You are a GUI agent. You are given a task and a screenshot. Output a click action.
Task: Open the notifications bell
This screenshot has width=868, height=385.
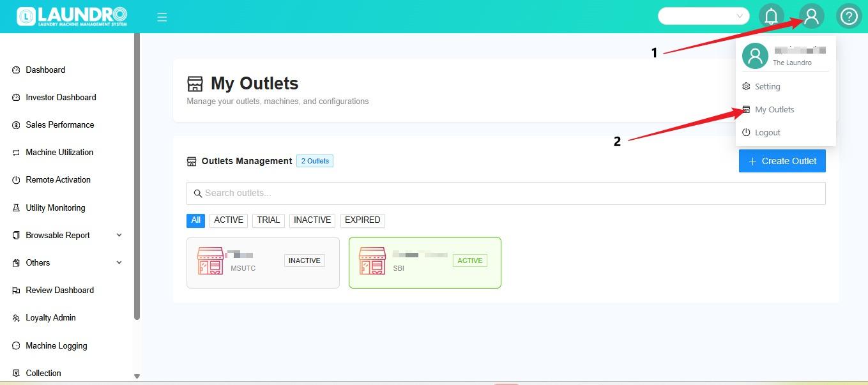[x=772, y=17]
